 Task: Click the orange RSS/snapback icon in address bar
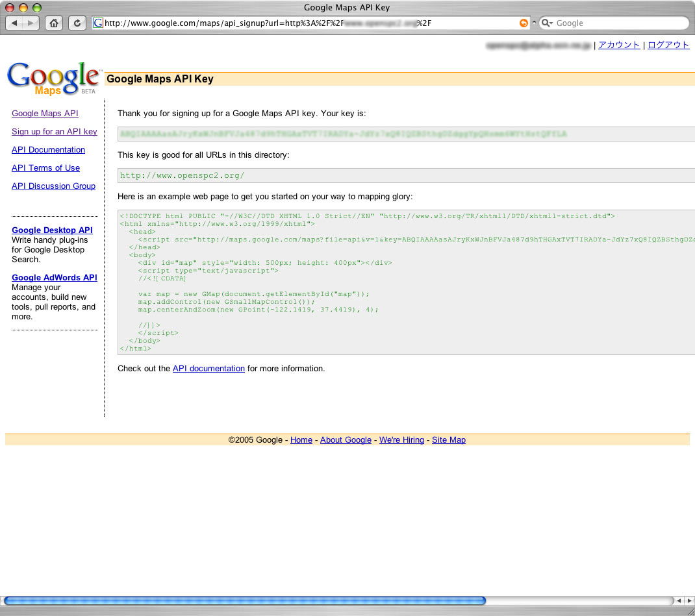[524, 23]
